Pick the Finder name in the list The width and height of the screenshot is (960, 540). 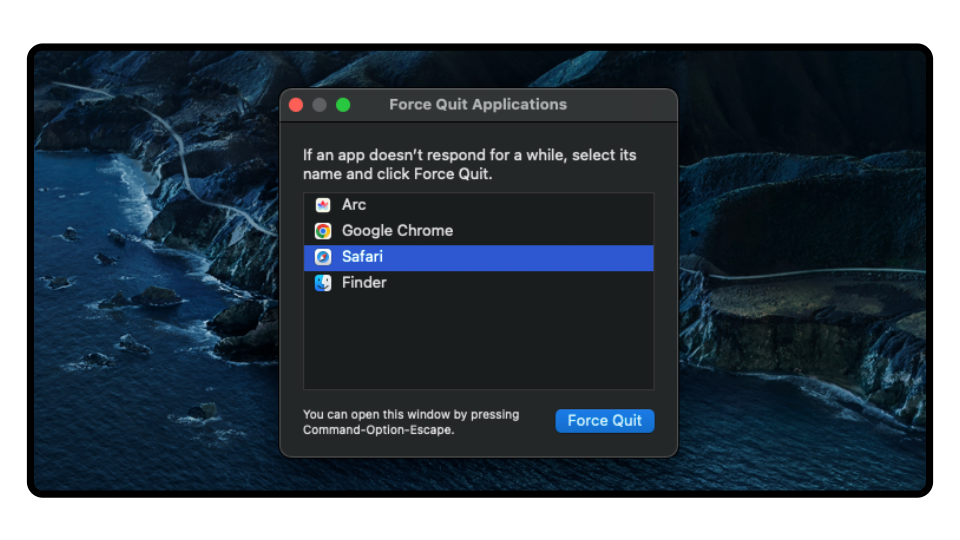(364, 283)
